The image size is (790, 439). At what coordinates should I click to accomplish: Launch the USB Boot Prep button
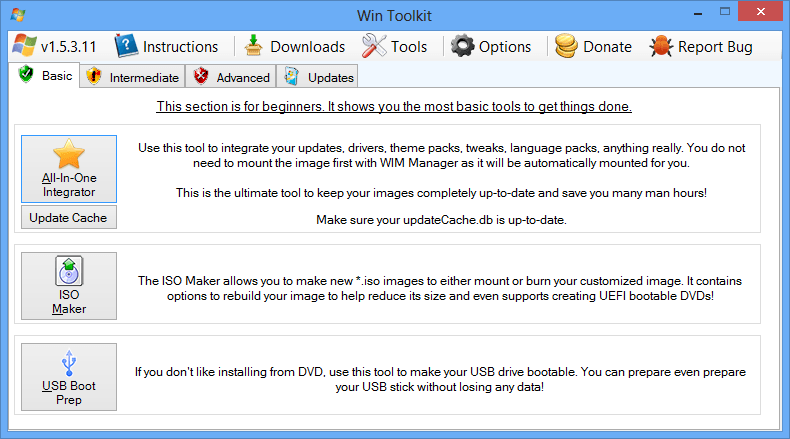pyautogui.click(x=69, y=377)
